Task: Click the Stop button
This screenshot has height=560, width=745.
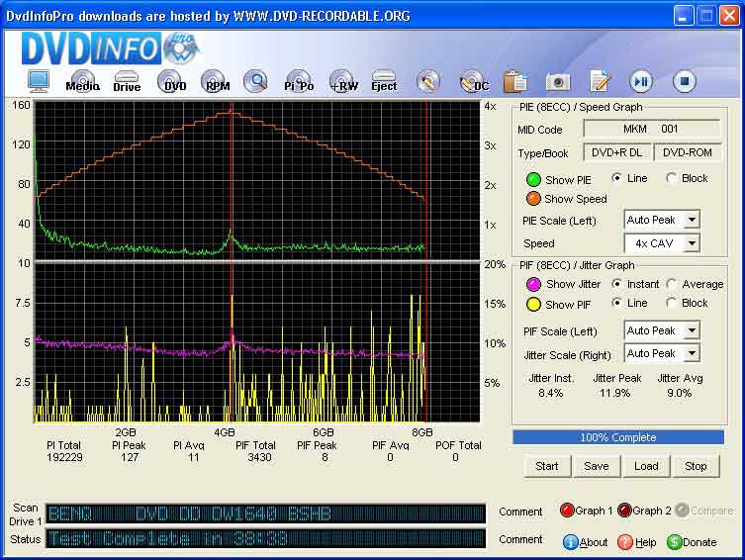Action: coord(697,466)
